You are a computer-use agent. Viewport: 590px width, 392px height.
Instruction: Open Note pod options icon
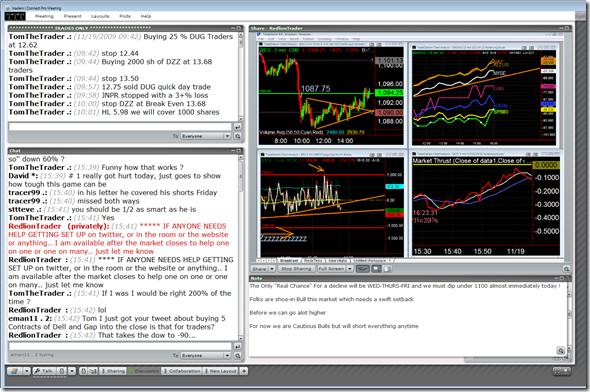pyautogui.click(x=561, y=351)
